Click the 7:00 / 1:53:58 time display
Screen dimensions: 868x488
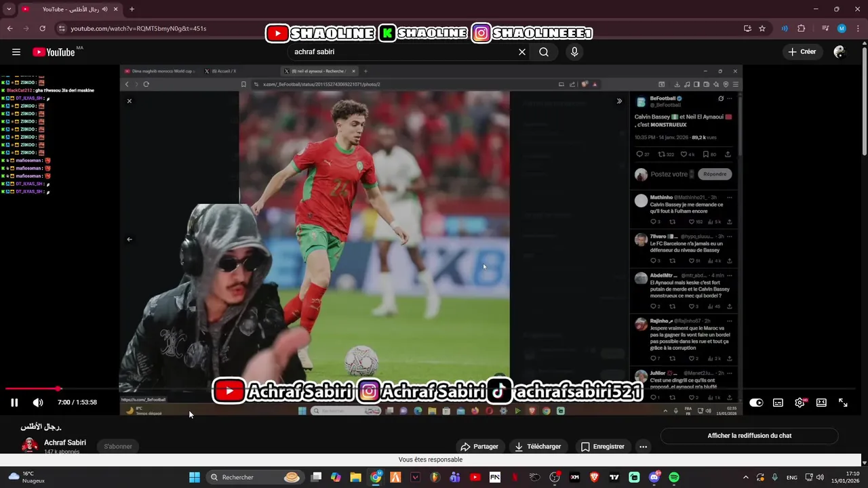click(77, 403)
